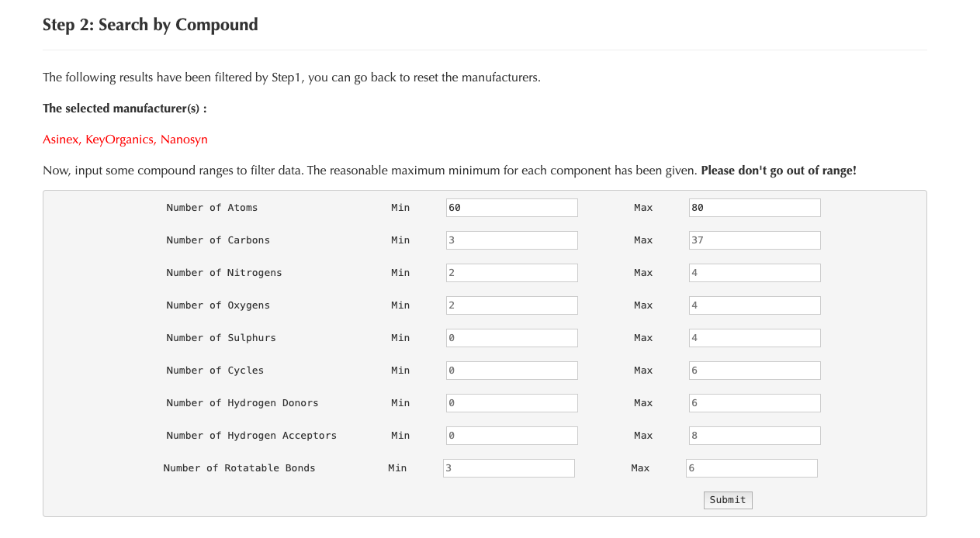Click the Number of Nitrogens Min field
Image resolution: width=980 pixels, height=538 pixels.
(511, 273)
